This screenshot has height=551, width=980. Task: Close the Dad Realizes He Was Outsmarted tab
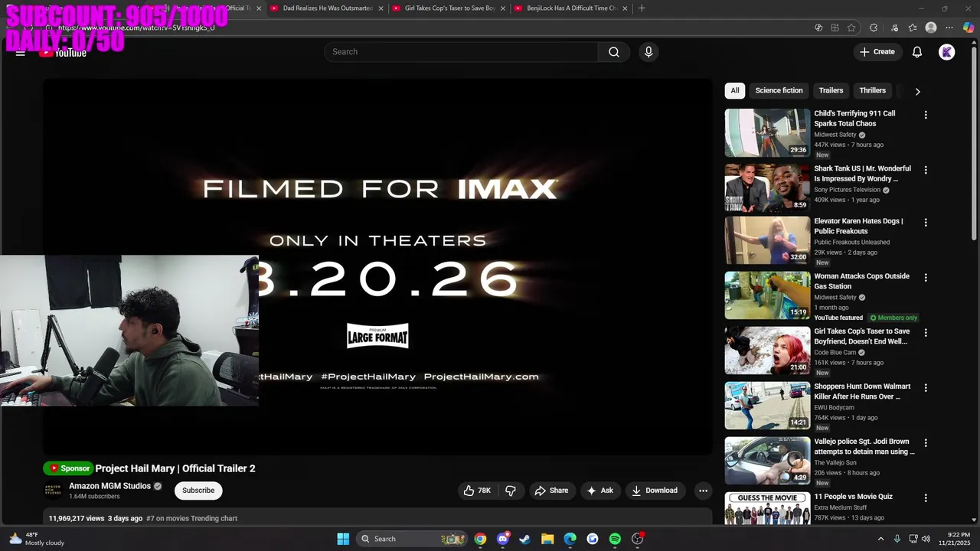point(381,8)
